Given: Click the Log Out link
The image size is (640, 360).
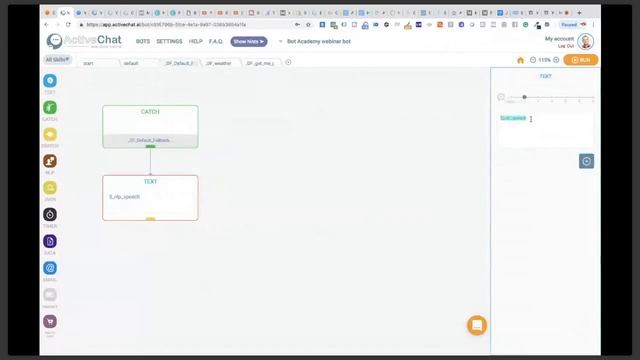Looking at the screenshot, I should (x=566, y=46).
